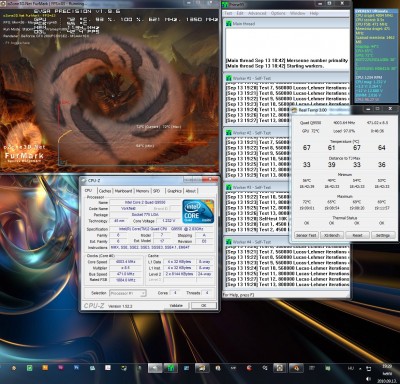Click the Intel Core 2 Quad logo in CPU-Z
This screenshot has width=400, height=384.
click(x=198, y=211)
